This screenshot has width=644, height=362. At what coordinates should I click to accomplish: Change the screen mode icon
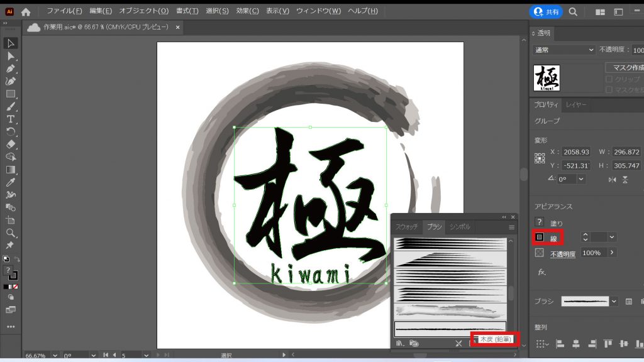click(11, 310)
